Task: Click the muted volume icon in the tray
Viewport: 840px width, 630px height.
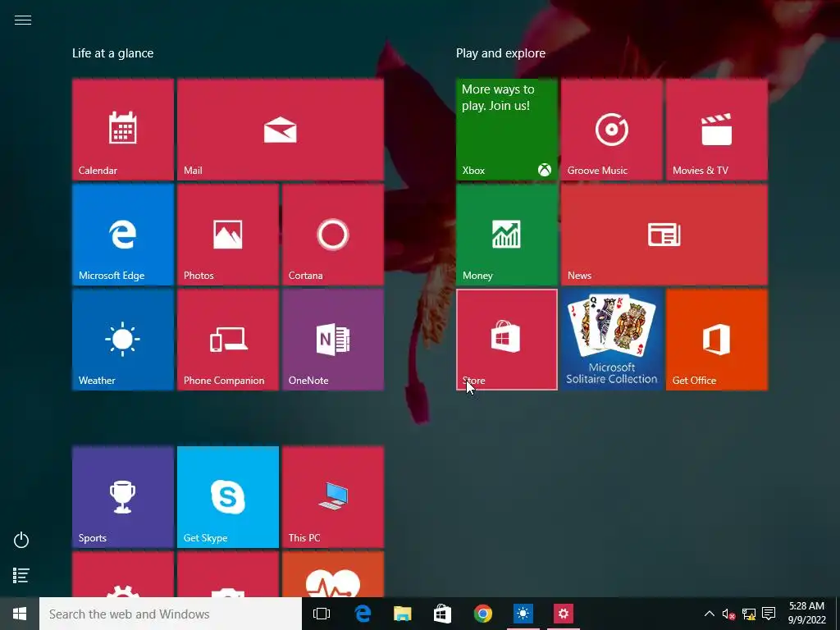Action: pos(728,614)
